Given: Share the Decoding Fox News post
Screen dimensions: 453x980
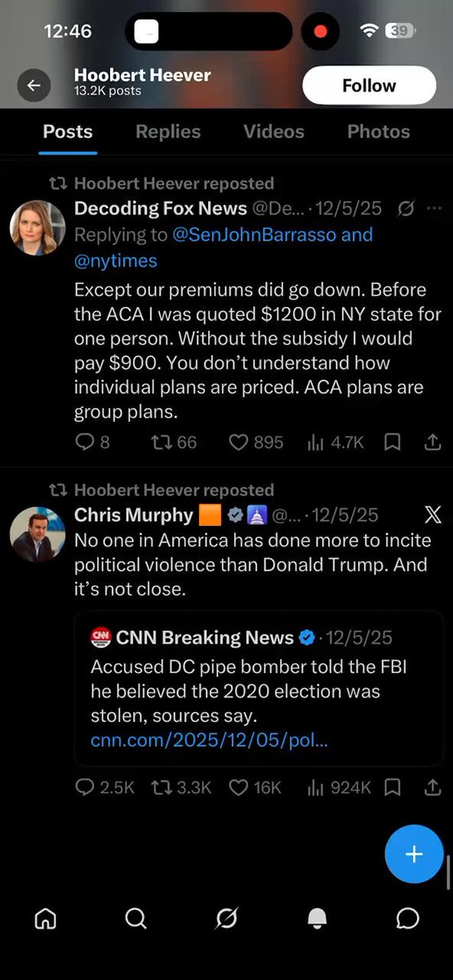Looking at the screenshot, I should point(433,443).
